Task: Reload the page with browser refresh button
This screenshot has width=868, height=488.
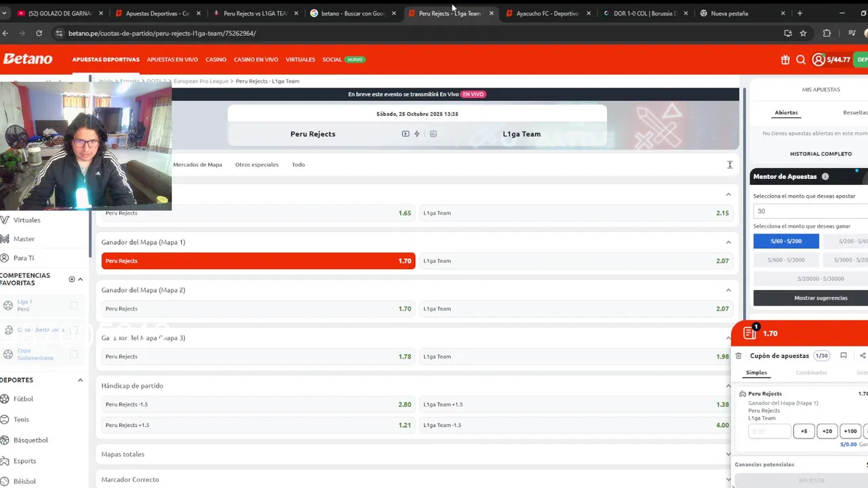Action: pos(39,33)
